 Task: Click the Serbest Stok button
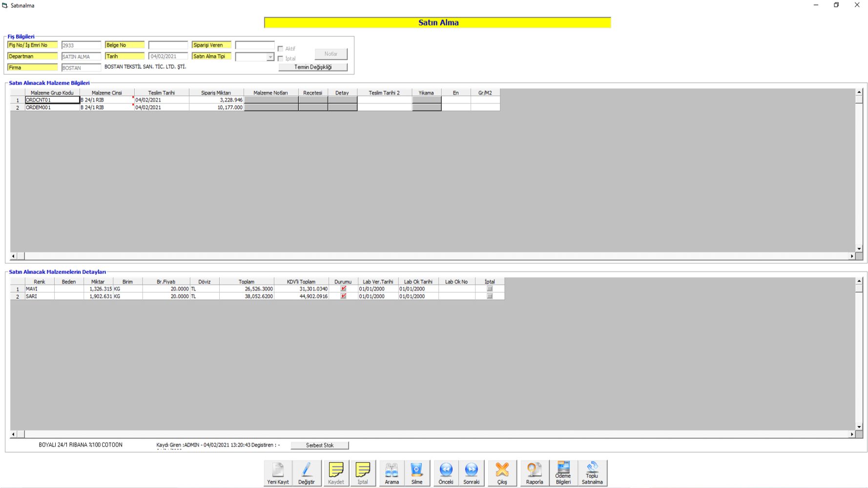pos(320,446)
